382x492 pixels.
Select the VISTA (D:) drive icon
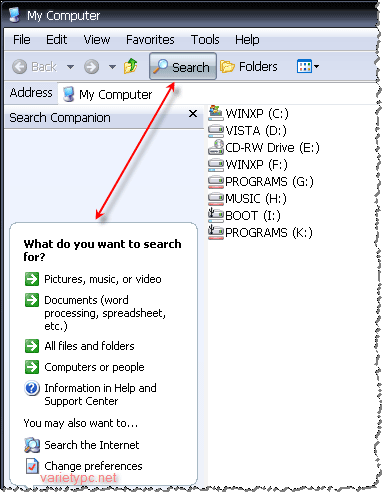[215, 130]
